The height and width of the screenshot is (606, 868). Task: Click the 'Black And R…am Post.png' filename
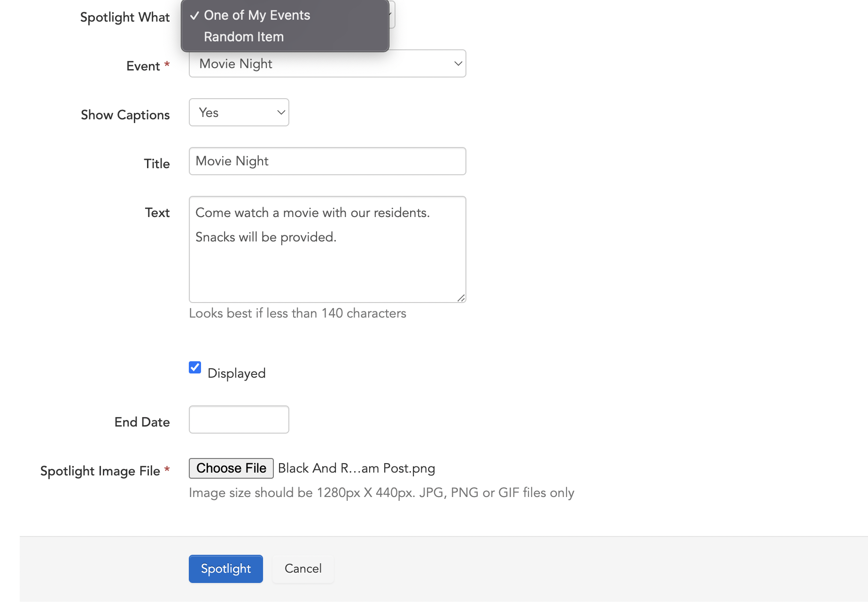pos(356,468)
